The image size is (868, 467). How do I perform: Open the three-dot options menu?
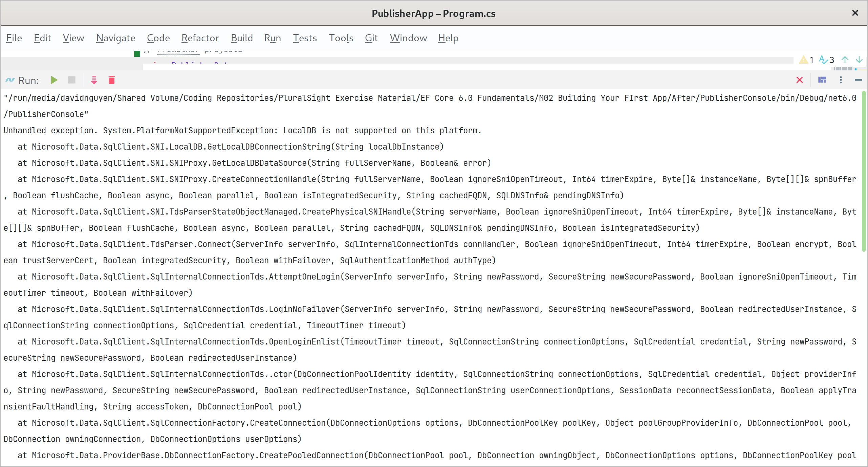[x=841, y=80]
